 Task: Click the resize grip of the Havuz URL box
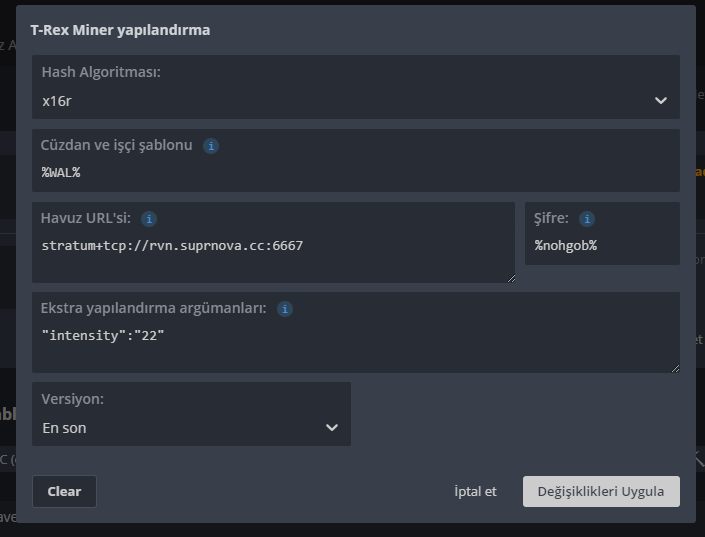coord(511,278)
